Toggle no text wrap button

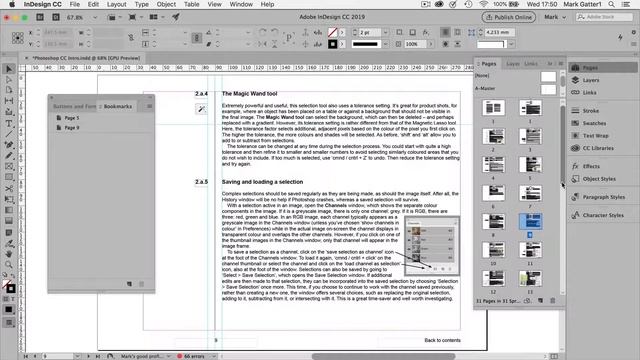[445, 32]
